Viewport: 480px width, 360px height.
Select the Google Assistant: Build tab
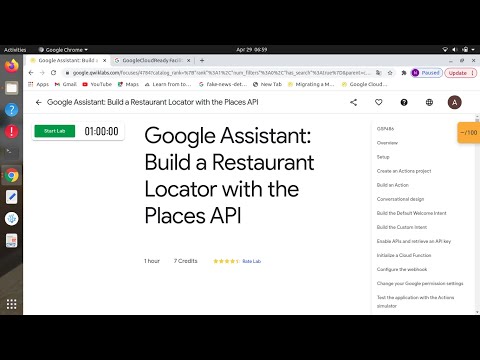click(68, 61)
